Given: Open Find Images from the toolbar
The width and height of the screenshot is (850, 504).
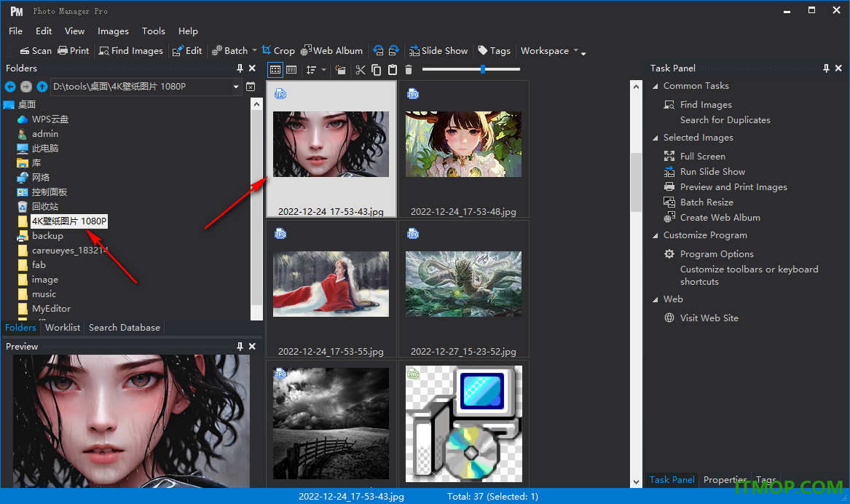Looking at the screenshot, I should (130, 50).
